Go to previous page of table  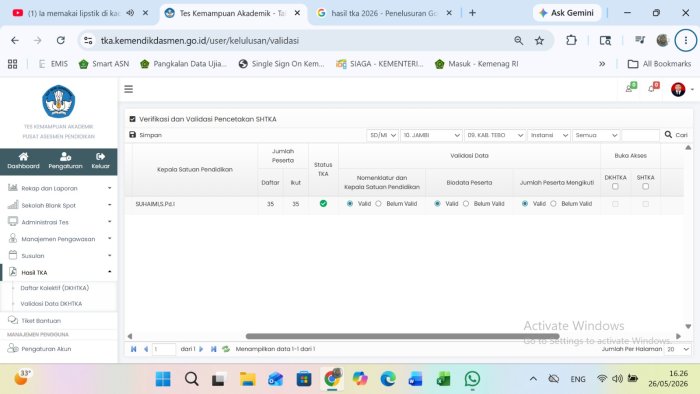(x=146, y=349)
